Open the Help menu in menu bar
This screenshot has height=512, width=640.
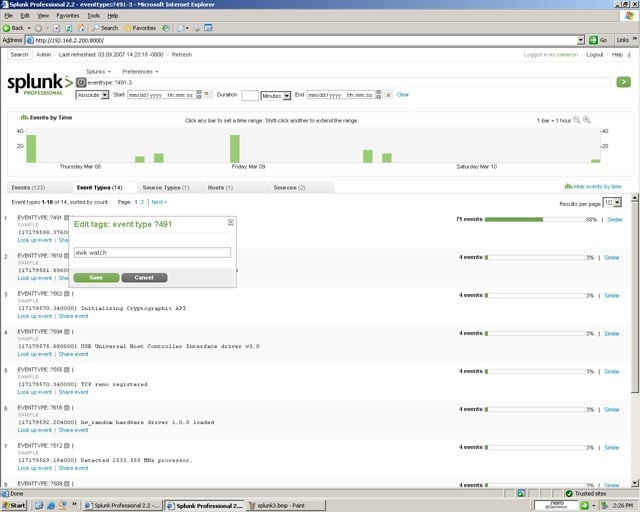[113, 16]
